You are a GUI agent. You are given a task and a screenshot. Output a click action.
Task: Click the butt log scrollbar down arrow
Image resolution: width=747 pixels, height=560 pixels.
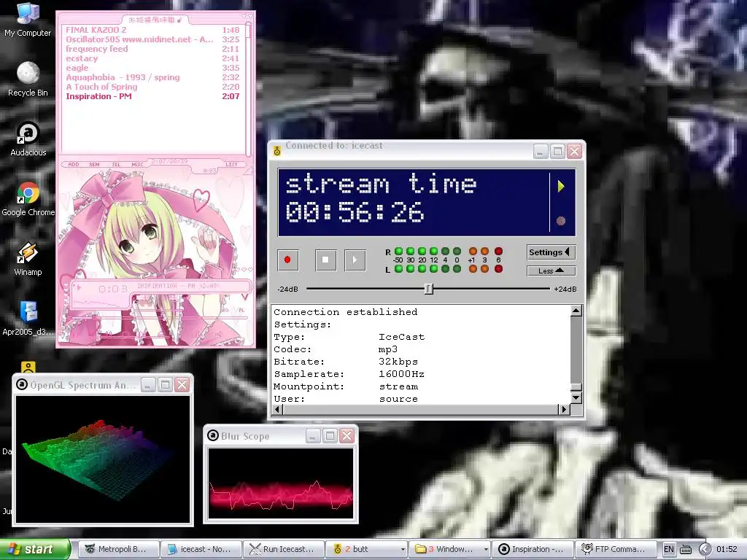point(576,397)
